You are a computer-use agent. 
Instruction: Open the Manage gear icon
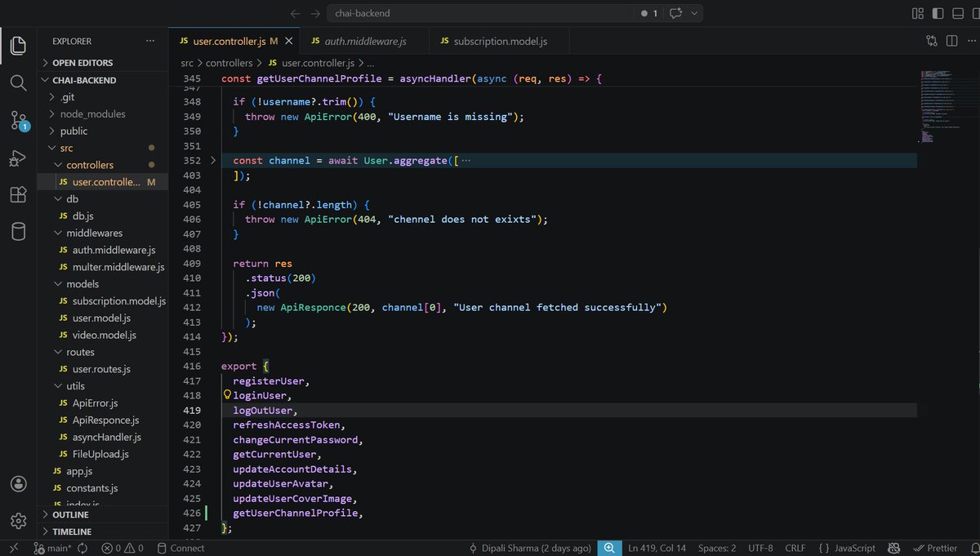tap(18, 520)
